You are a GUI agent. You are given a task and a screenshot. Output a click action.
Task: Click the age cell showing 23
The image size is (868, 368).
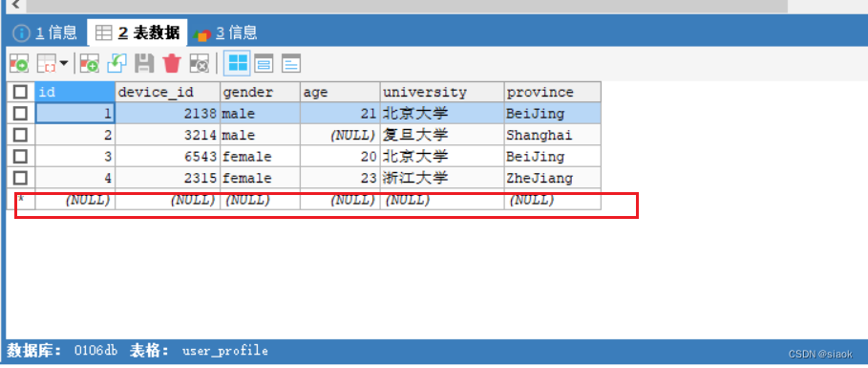(341, 178)
